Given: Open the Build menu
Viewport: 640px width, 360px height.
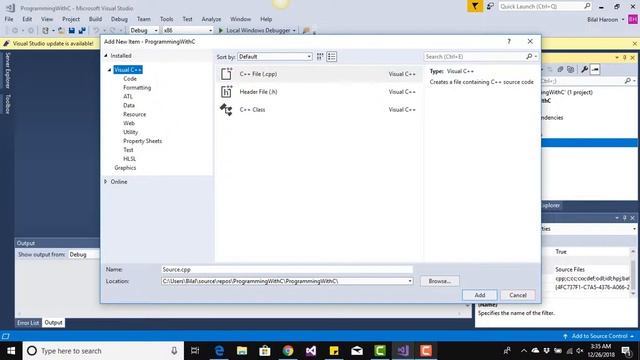Looking at the screenshot, I should coord(95,19).
